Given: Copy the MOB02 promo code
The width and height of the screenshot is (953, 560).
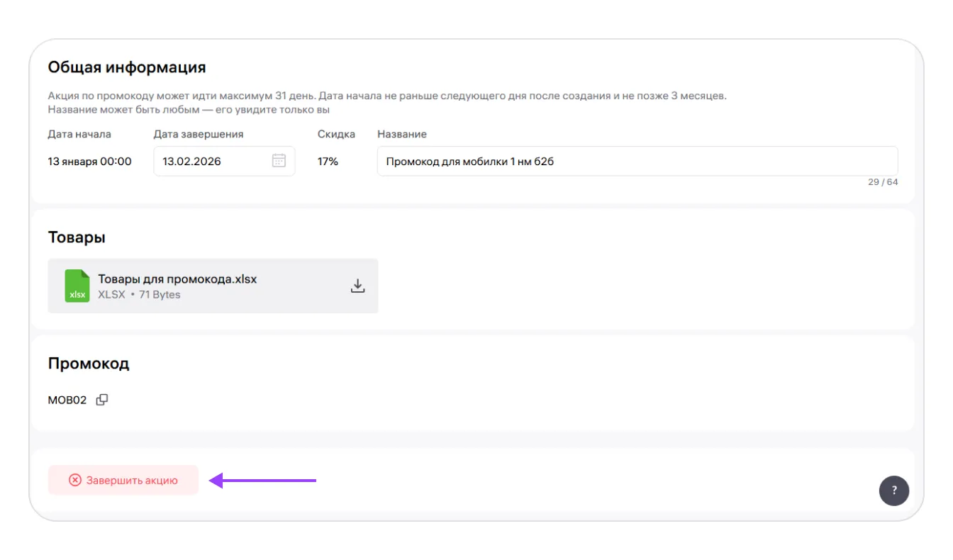Looking at the screenshot, I should [x=102, y=400].
